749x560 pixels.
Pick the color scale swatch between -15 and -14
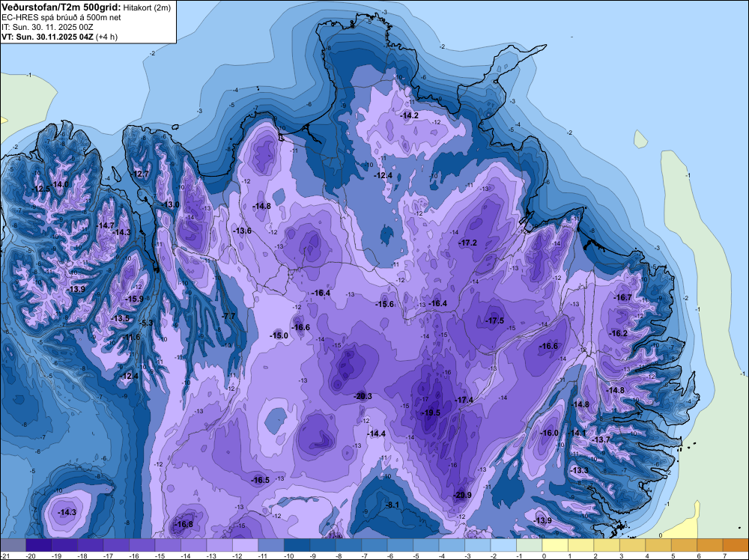click(x=168, y=545)
